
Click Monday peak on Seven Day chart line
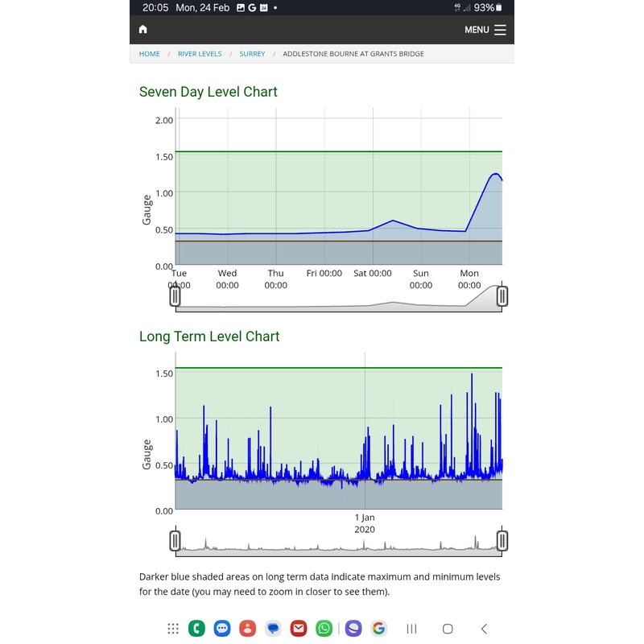pos(495,174)
